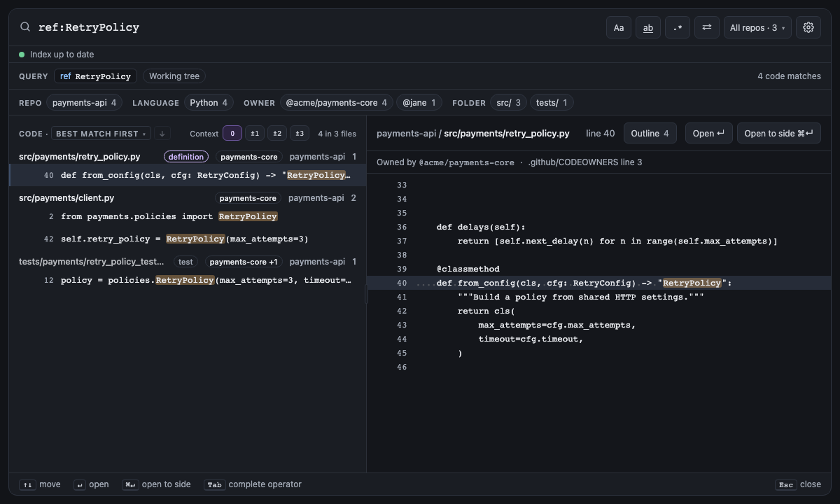Focus the ref:RetryPolicy search field
Viewport: 840px width, 504px height.
(316, 27)
